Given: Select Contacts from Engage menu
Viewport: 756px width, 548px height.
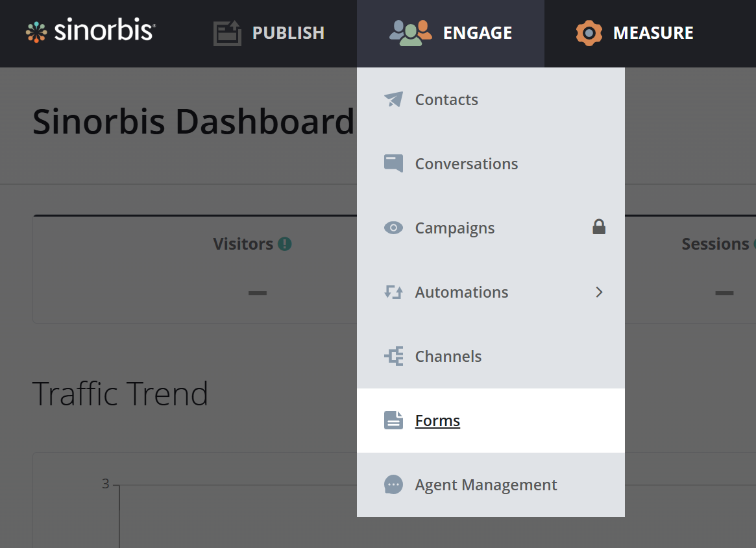Looking at the screenshot, I should coord(446,99).
